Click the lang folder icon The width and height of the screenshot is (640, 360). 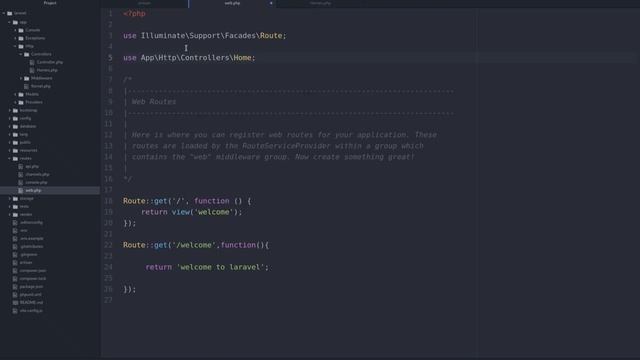pos(15,134)
